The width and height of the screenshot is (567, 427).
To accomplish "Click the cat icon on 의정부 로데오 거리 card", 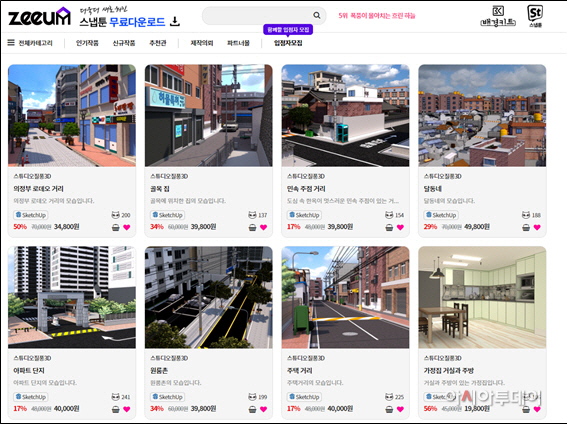I will point(115,215).
